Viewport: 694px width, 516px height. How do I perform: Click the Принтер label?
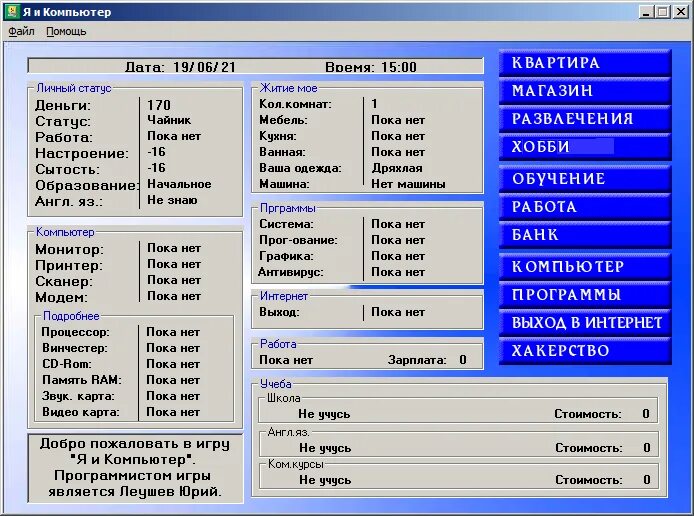click(69, 266)
